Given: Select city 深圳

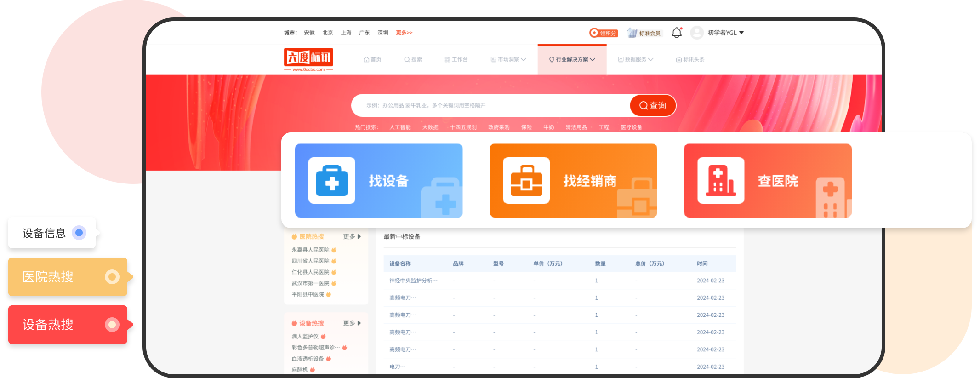Looking at the screenshot, I should tap(383, 33).
